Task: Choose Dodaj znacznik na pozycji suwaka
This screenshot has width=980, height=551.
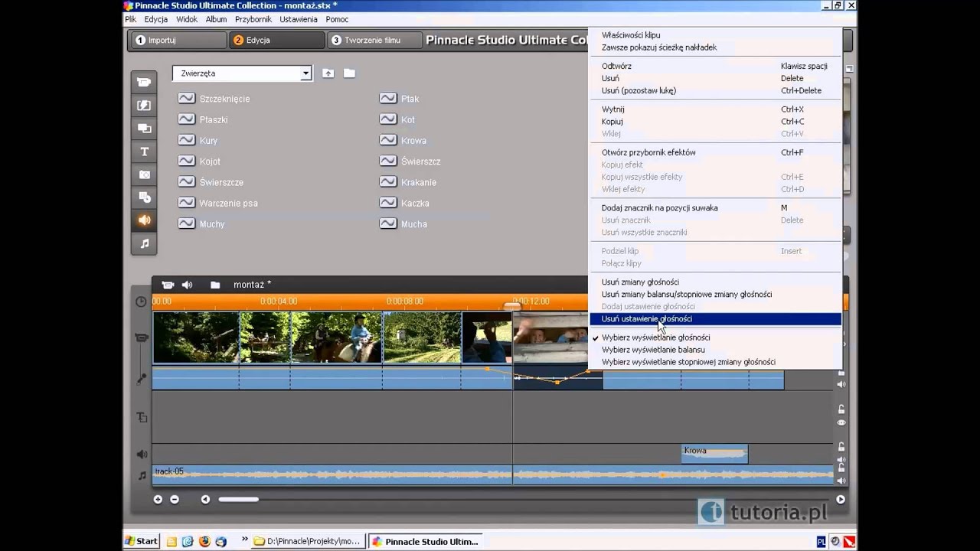Action: (x=715, y=208)
